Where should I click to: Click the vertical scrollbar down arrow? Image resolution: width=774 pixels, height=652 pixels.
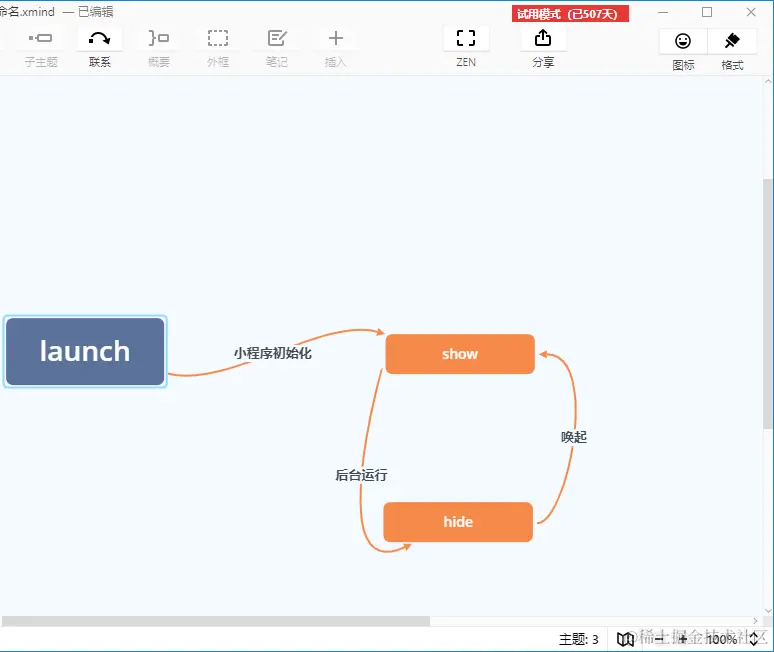tap(768, 611)
